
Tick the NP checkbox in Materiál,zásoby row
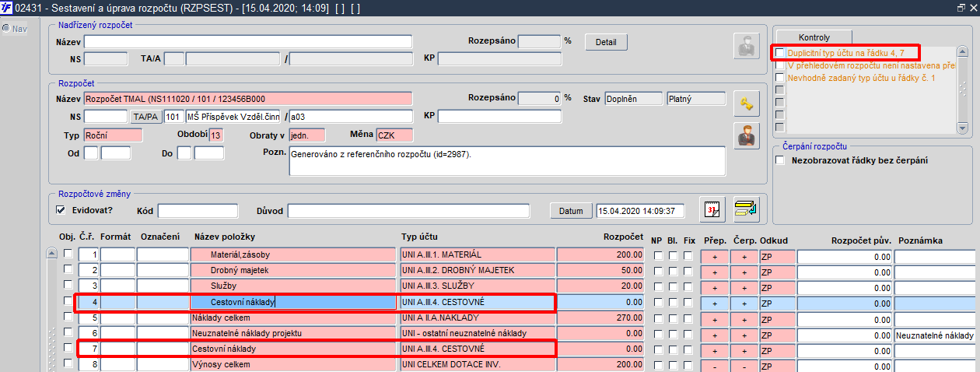(657, 254)
